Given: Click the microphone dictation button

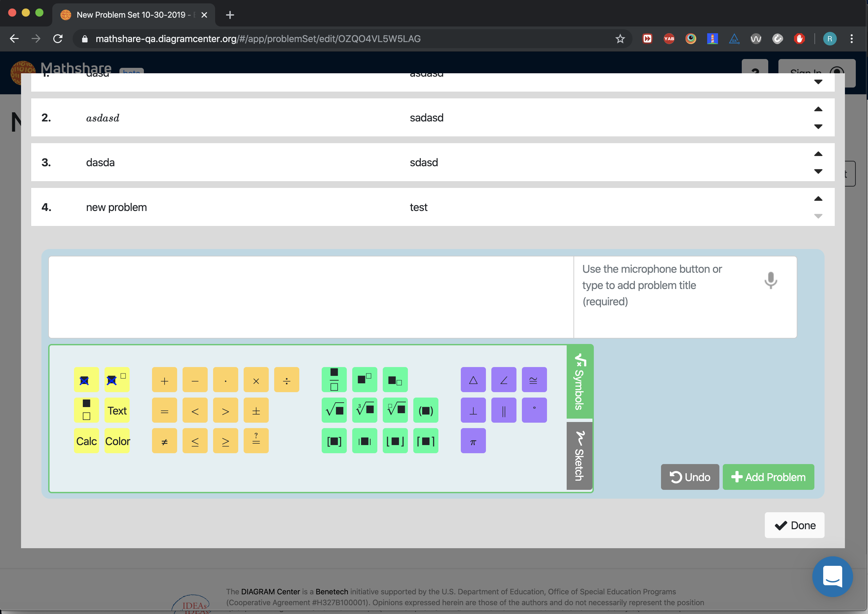Looking at the screenshot, I should 770,280.
